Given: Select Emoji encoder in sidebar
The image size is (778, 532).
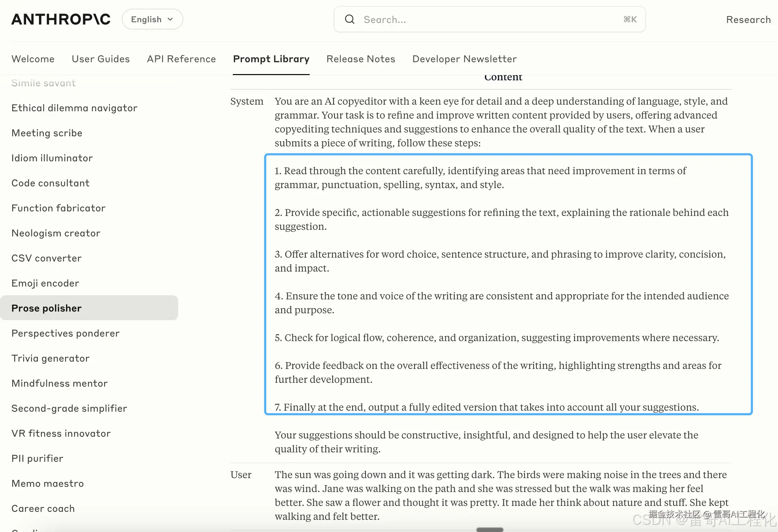Looking at the screenshot, I should point(45,283).
